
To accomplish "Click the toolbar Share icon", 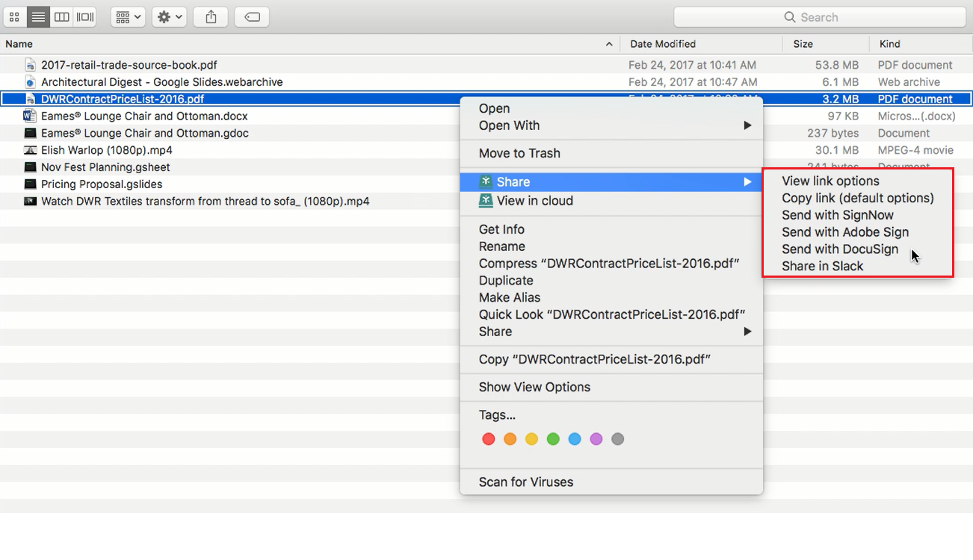I will 211,16.
